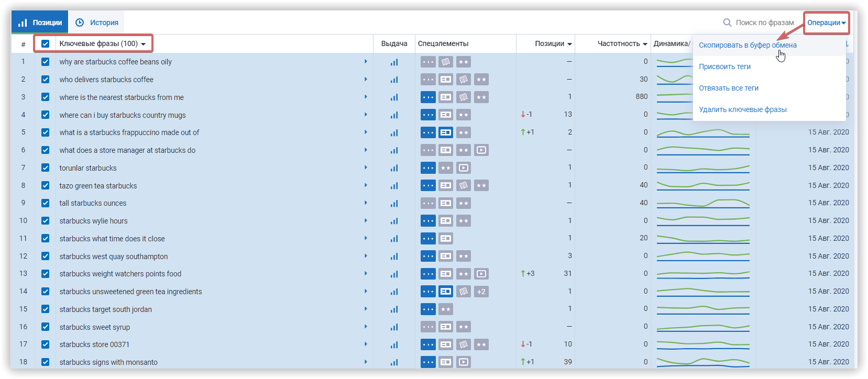Screen dimensions: 868x379
Task: Click keyword 'starbucks unsweetened green tea ingredients'
Action: point(130,292)
